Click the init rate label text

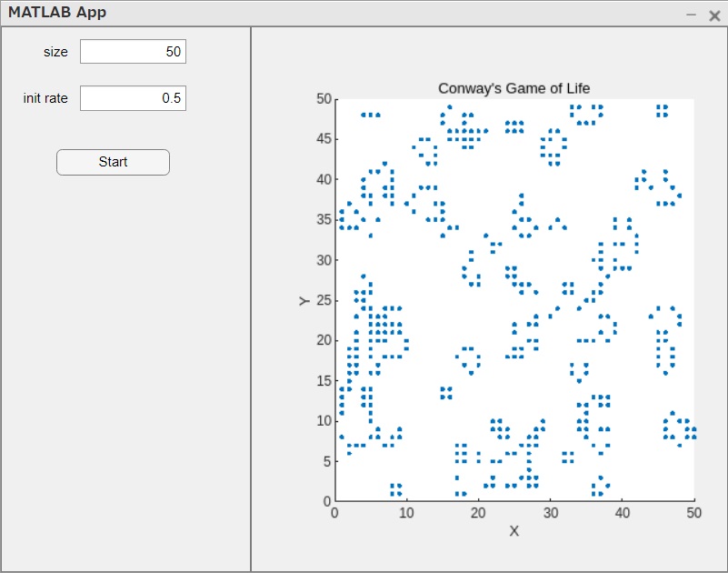coord(44,97)
